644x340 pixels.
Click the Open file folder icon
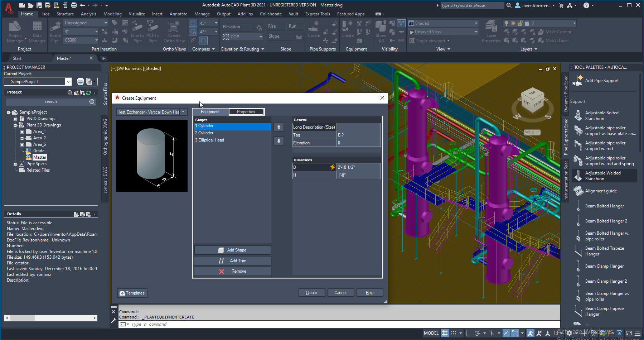pyautogui.click(x=31, y=5)
